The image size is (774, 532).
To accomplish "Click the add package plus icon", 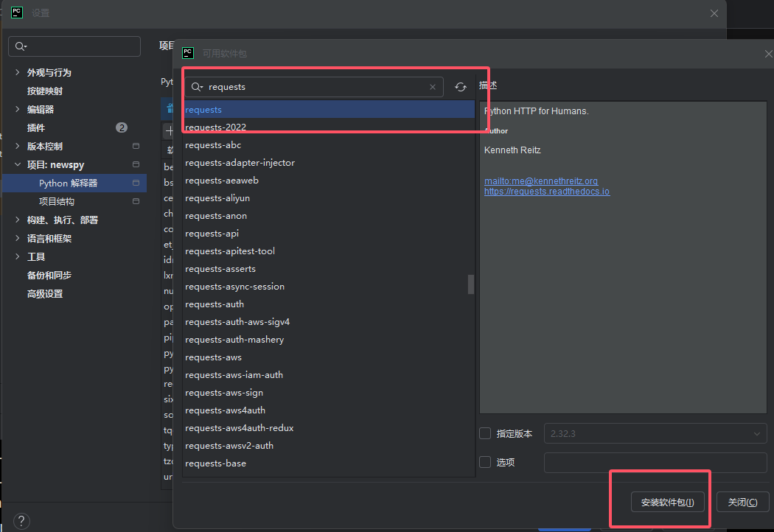I will pos(170,130).
